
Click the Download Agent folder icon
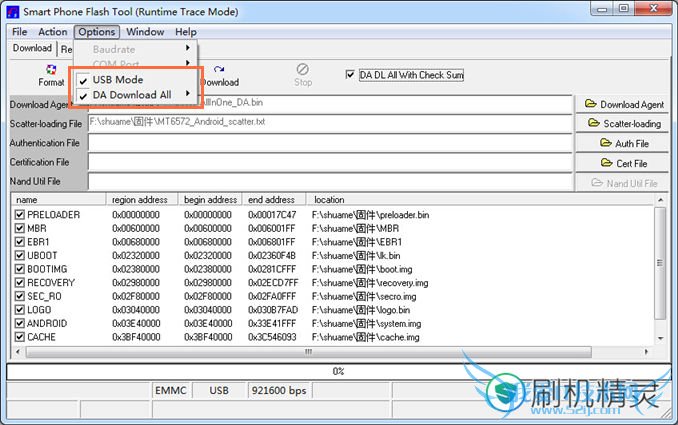coord(590,104)
